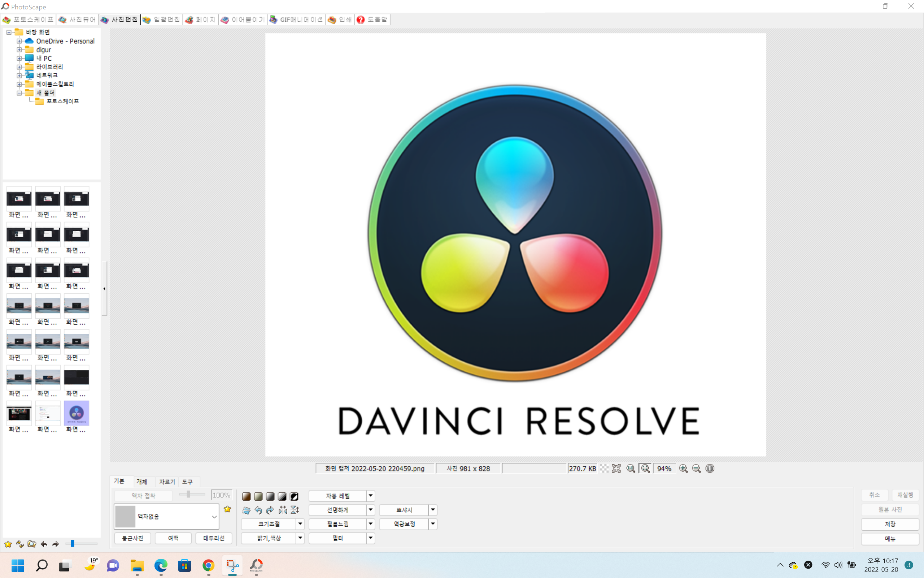Apply the negative invert icon
The image size is (924, 578).
(294, 496)
